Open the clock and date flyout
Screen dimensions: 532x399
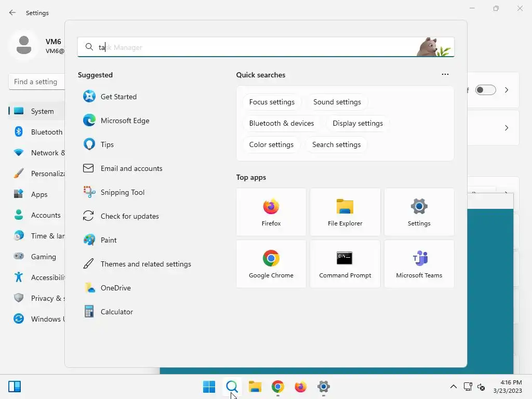(x=508, y=387)
